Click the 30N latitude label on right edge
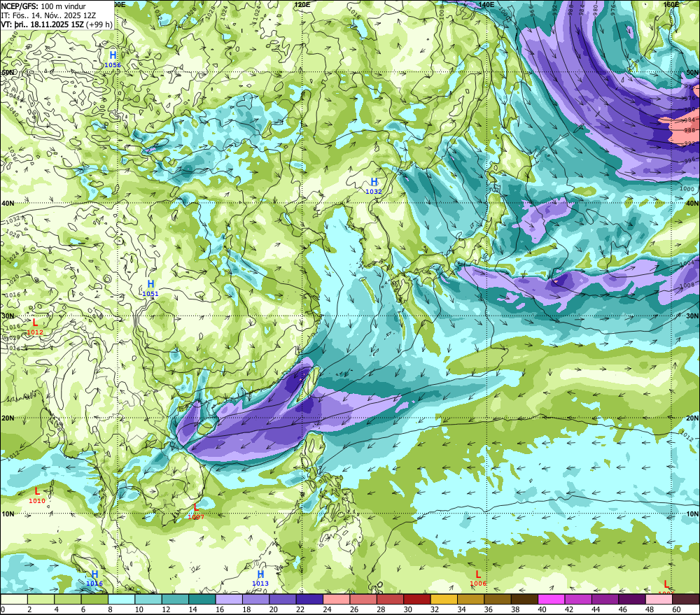This screenshot has width=700, height=615. coord(692,316)
